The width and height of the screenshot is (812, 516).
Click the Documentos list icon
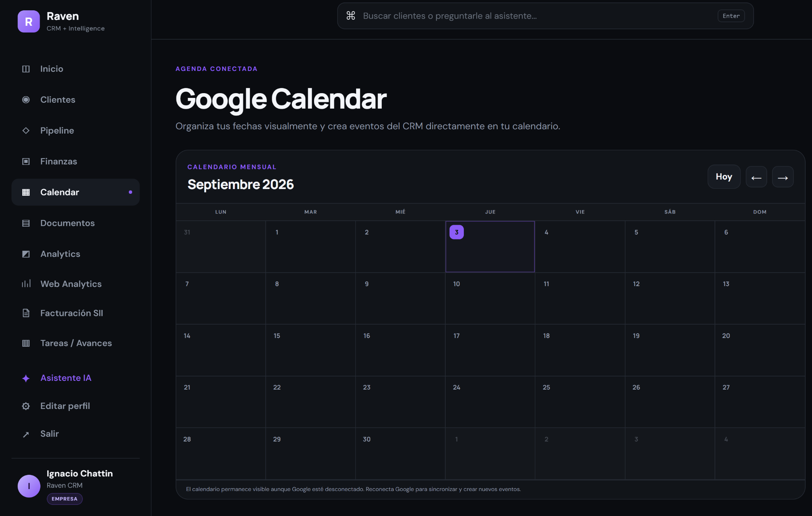(26, 223)
